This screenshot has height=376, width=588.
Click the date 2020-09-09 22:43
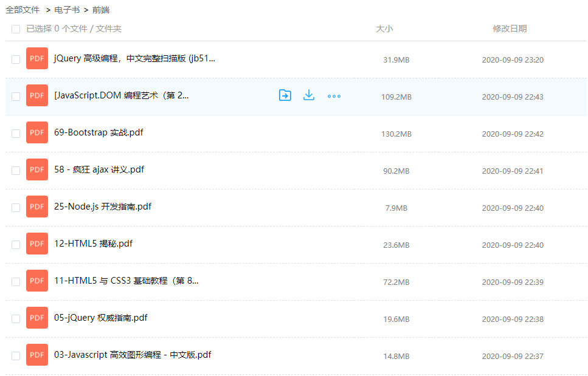(513, 97)
